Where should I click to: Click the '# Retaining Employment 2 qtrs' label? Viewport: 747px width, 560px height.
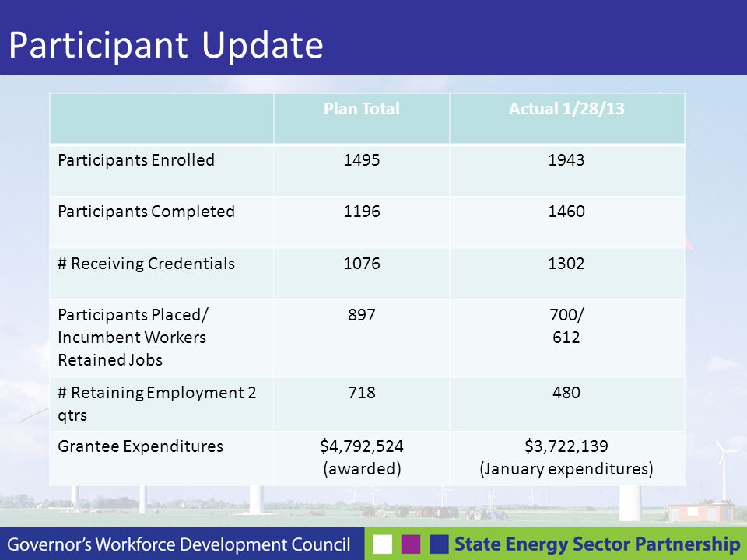coord(157,404)
